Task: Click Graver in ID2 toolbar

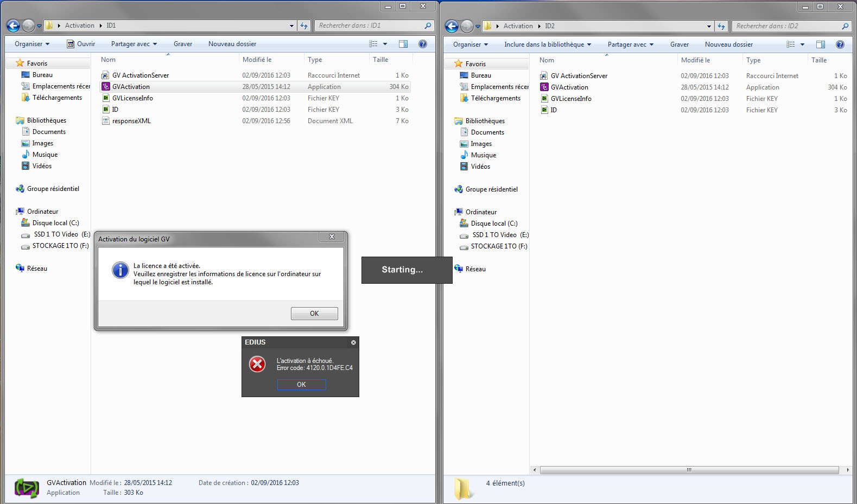Action: click(x=680, y=44)
